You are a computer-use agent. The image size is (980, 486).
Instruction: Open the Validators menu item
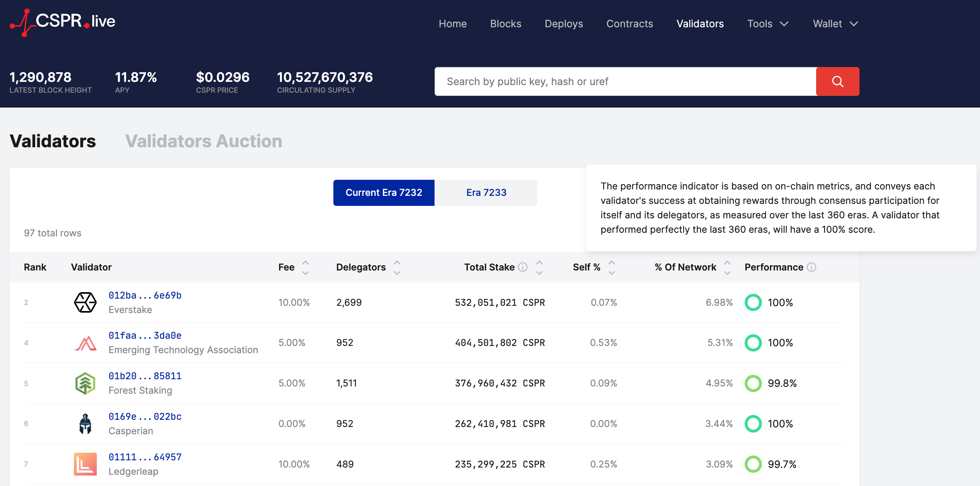pyautogui.click(x=700, y=24)
